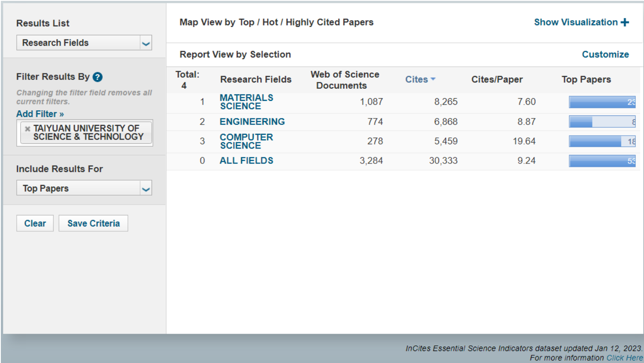The width and height of the screenshot is (644, 363).
Task: Remove the Taiyuan University filter tag
Action: 27,129
